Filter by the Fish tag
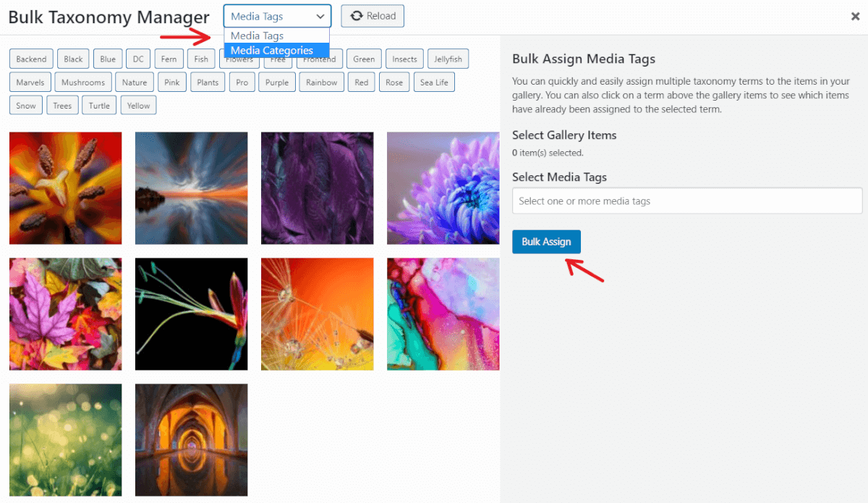868x503 pixels. click(201, 59)
